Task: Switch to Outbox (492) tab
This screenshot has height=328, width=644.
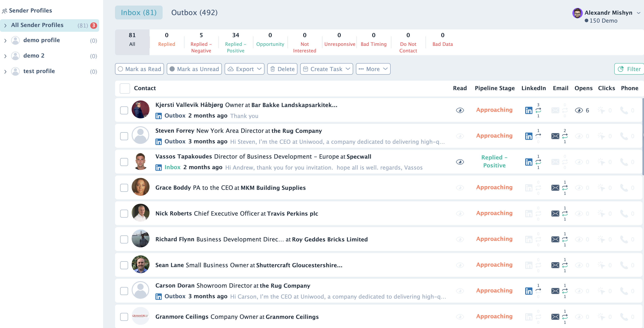Action: [194, 13]
